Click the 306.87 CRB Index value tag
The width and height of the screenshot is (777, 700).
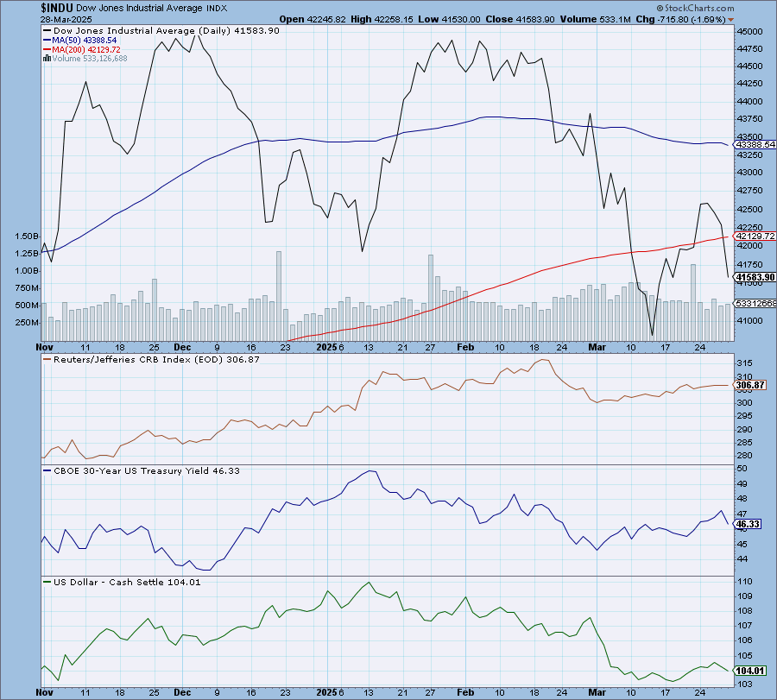pyautogui.click(x=749, y=385)
